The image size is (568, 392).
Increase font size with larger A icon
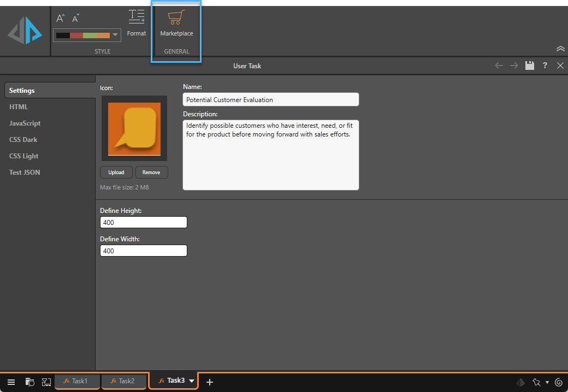click(61, 19)
